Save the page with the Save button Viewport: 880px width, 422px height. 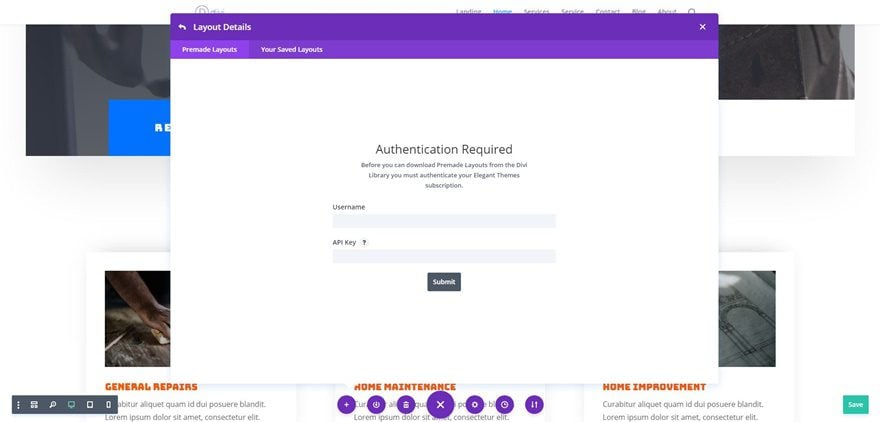855,404
